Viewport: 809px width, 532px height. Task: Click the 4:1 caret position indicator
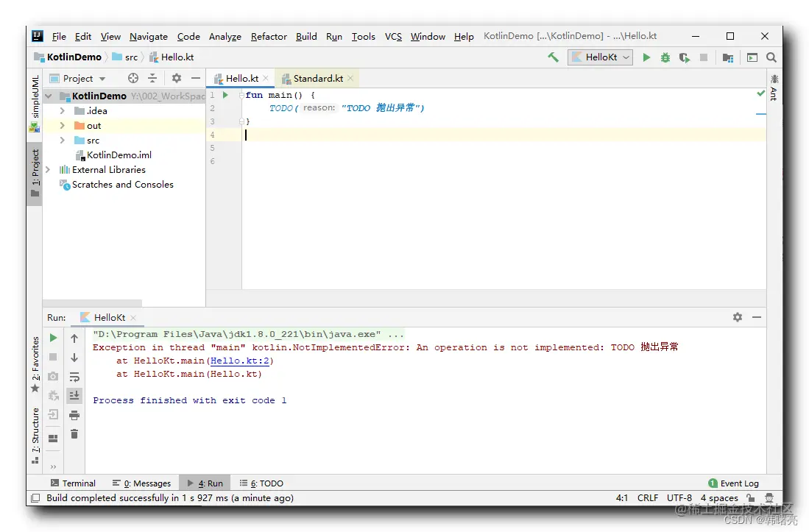(x=622, y=497)
